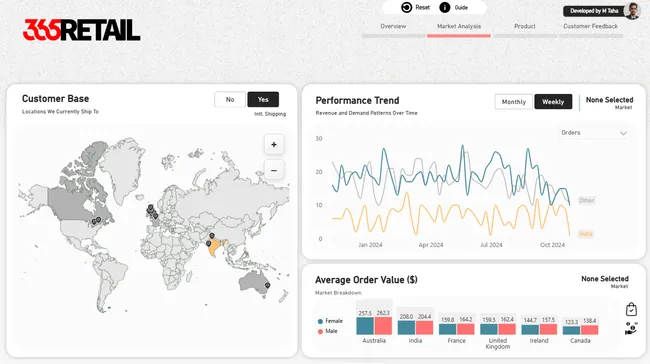Click United Kingdom male bar 162.4
This screenshot has height=364, width=650.
pos(507,330)
